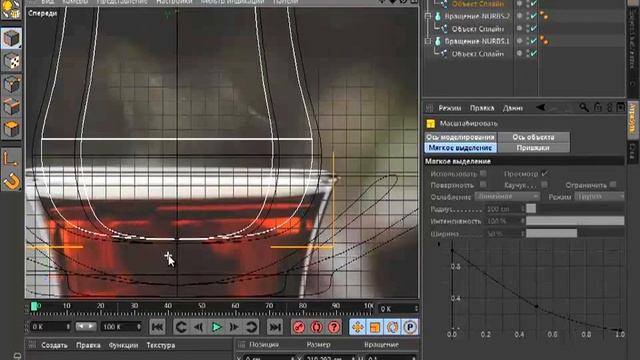The height and width of the screenshot is (360, 640).
Task: Toggle visibility dot of Вращение NURBS.2
Action: (520, 16)
